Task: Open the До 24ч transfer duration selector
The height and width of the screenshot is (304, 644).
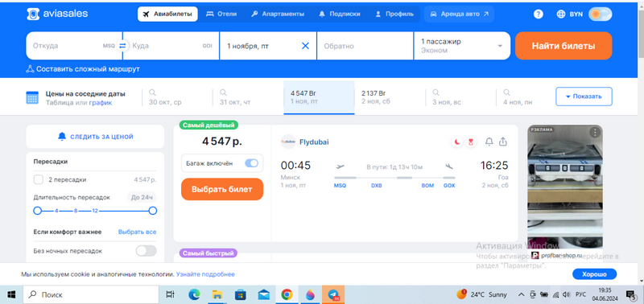Action: coord(142,197)
